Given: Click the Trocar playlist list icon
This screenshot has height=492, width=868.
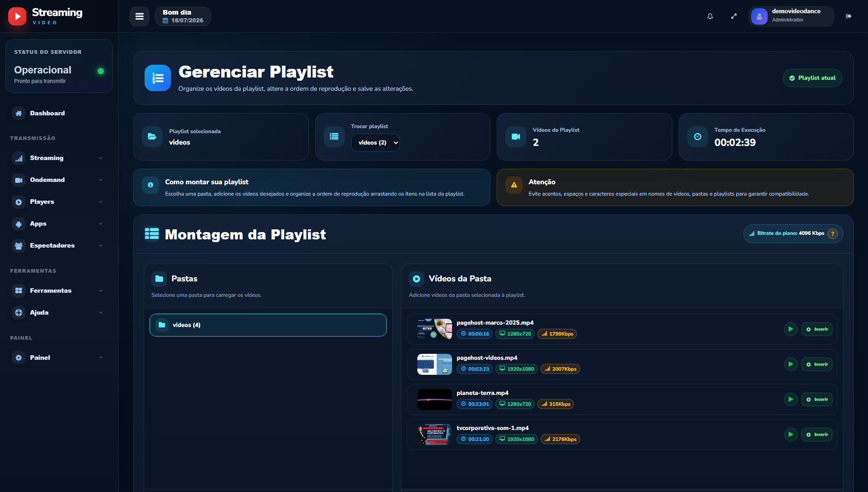Looking at the screenshot, I should [x=334, y=136].
